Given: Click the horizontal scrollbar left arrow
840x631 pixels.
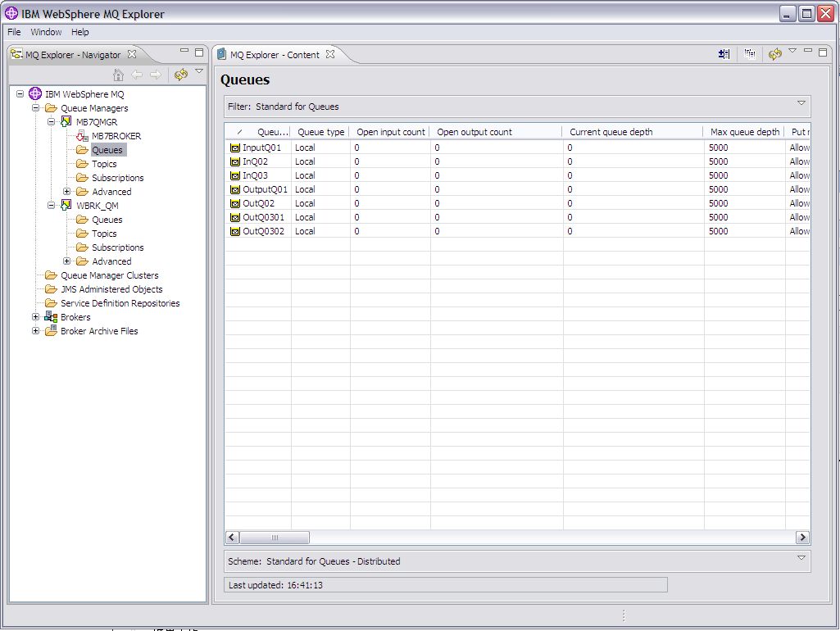Looking at the screenshot, I should click(233, 538).
